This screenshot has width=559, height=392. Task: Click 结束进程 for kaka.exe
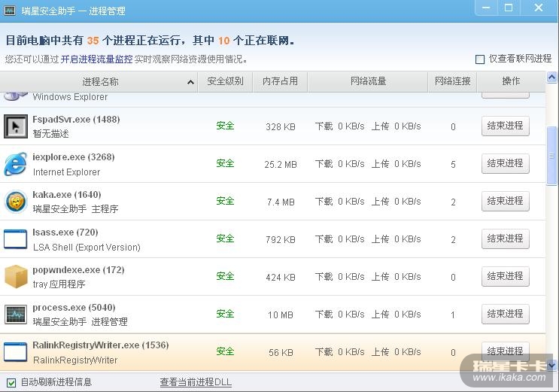pos(505,201)
